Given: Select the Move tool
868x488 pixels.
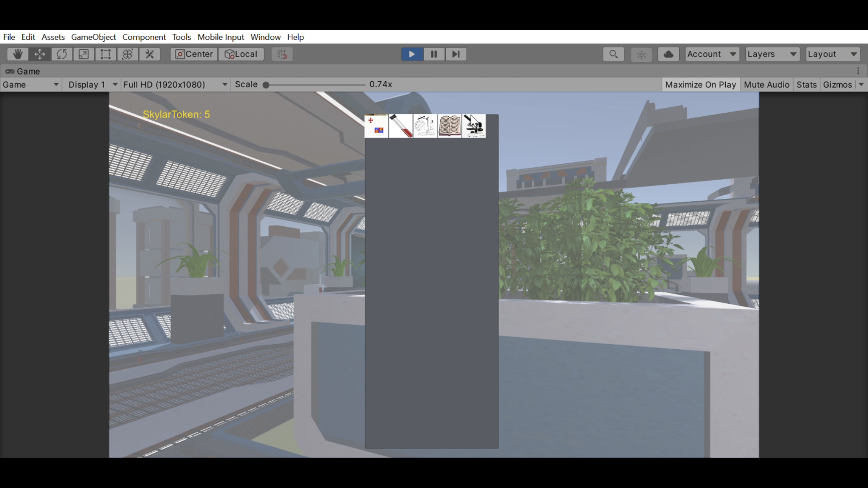Looking at the screenshot, I should (40, 54).
